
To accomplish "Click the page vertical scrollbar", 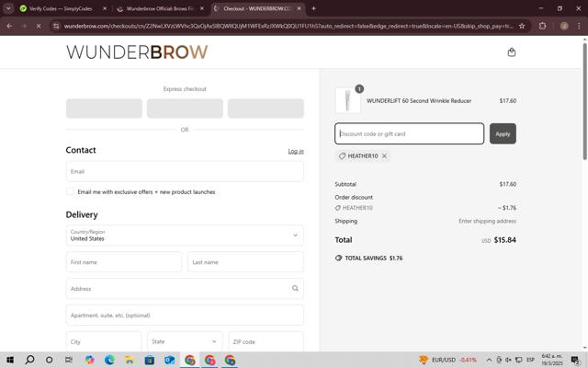I will tap(584, 101).
